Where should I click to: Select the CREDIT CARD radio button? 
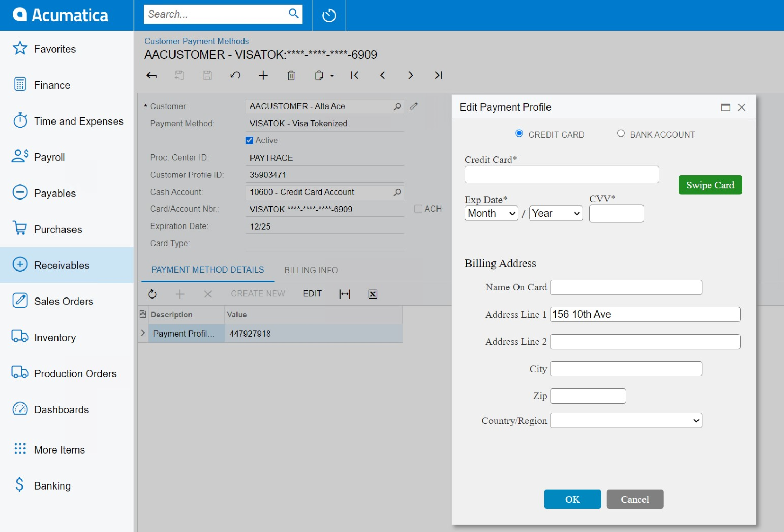(519, 133)
